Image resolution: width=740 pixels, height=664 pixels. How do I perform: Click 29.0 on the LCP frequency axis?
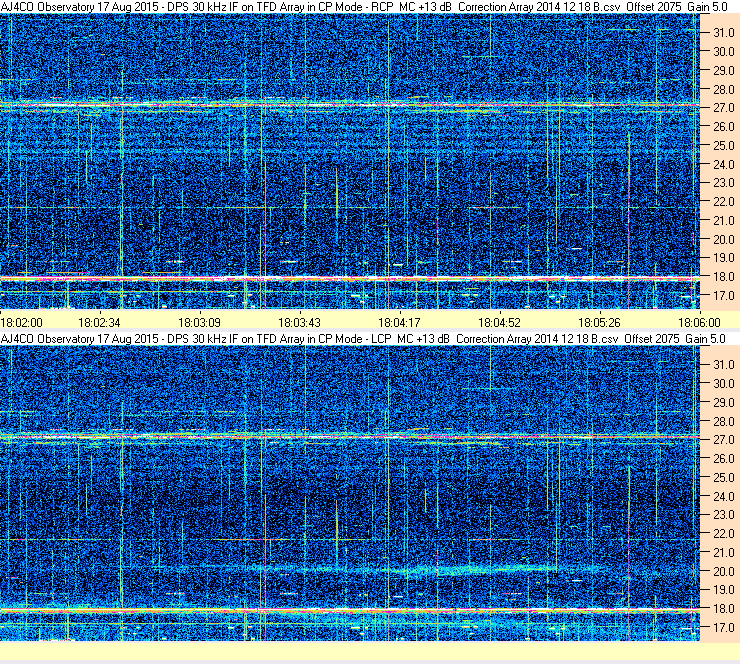coord(723,403)
